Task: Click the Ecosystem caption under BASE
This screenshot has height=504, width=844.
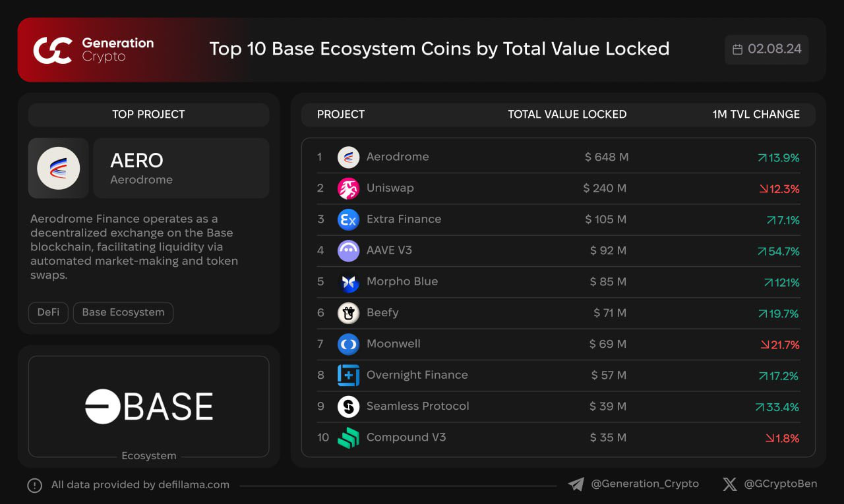Action: click(149, 456)
